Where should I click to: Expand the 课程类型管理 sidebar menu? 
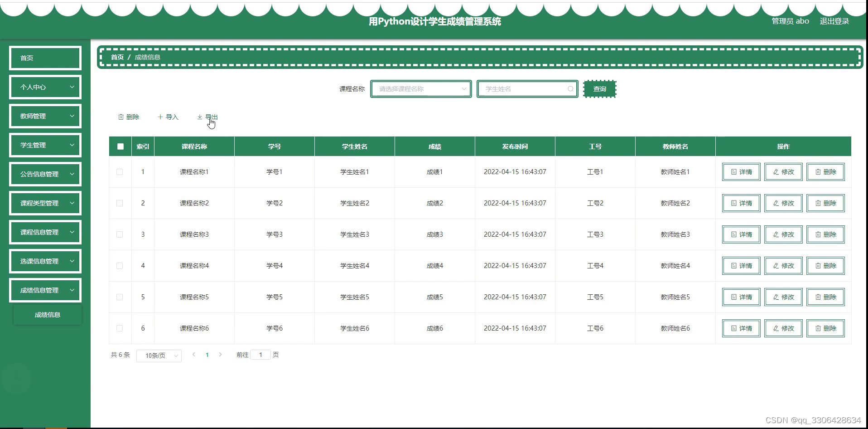(45, 203)
